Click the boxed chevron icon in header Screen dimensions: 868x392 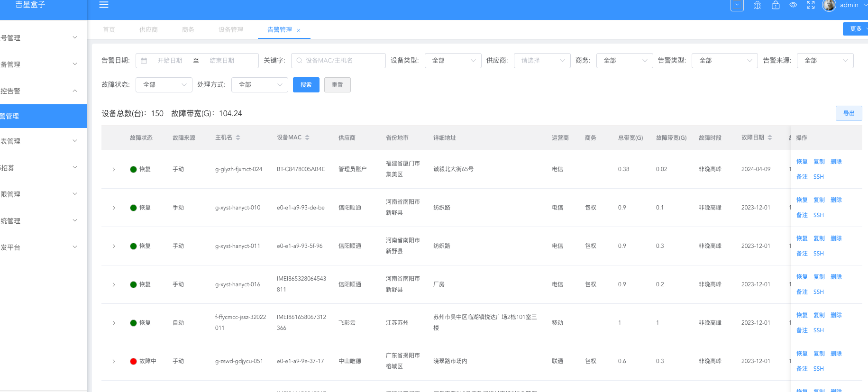737,5
